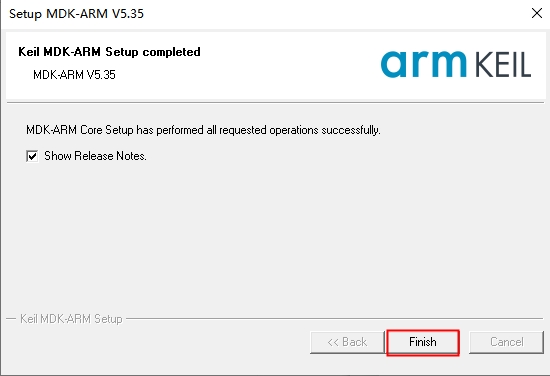
Task: Click the Finish button
Action: (x=423, y=342)
